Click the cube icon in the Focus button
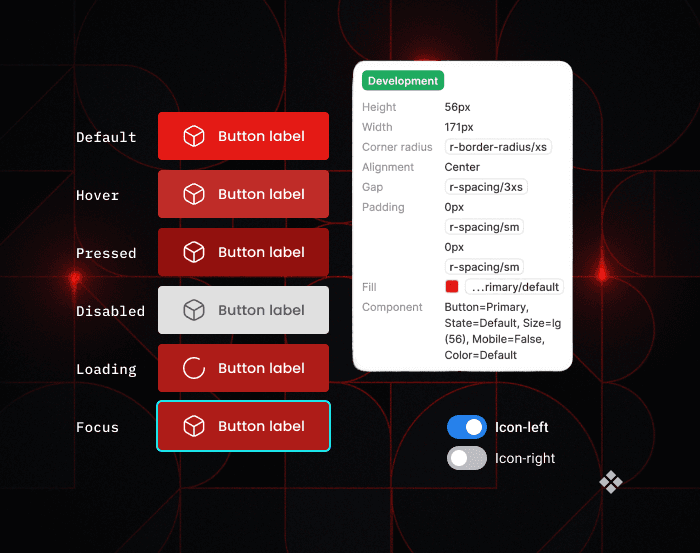 point(194,426)
